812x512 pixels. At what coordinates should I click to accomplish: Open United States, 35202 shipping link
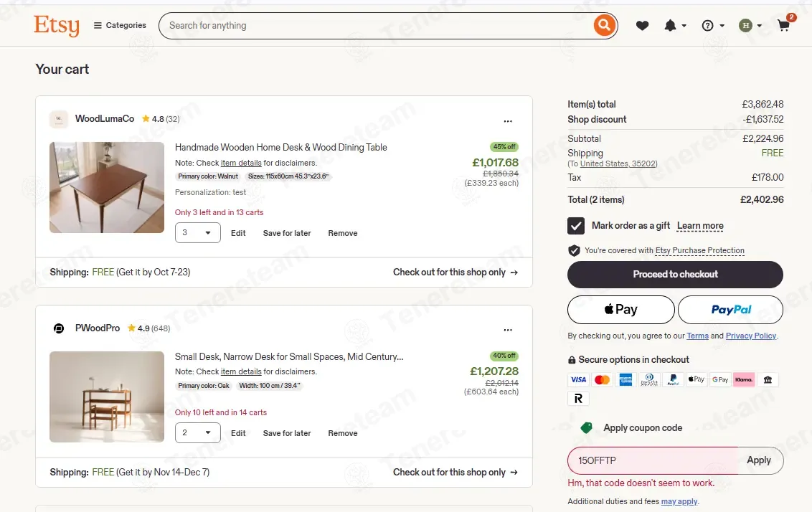click(x=618, y=163)
